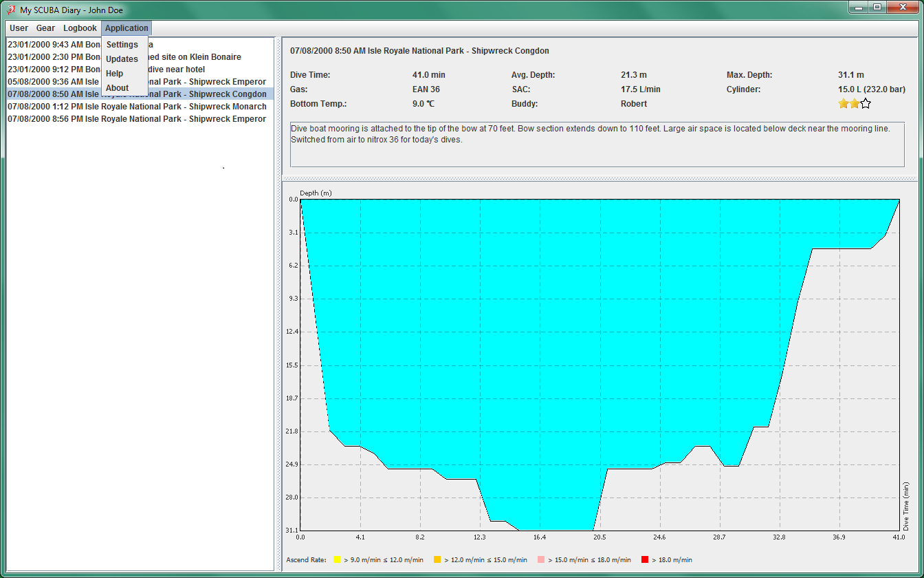Click the orange ascend rate legend square
Image resolution: width=924 pixels, height=578 pixels.
click(x=437, y=559)
